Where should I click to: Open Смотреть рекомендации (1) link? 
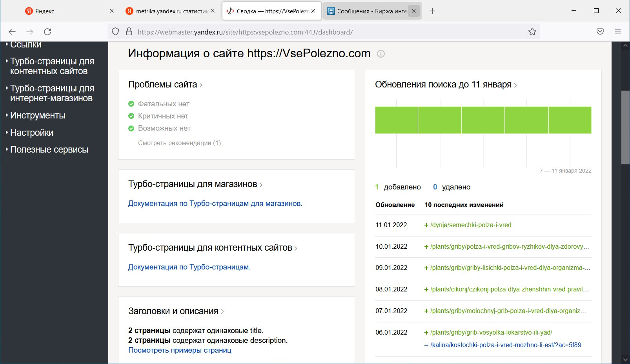pyautogui.click(x=179, y=143)
